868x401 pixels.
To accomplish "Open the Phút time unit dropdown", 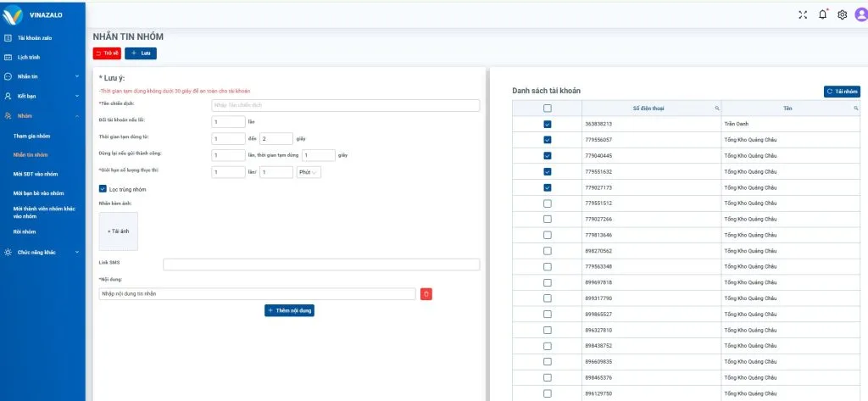I will click(309, 172).
